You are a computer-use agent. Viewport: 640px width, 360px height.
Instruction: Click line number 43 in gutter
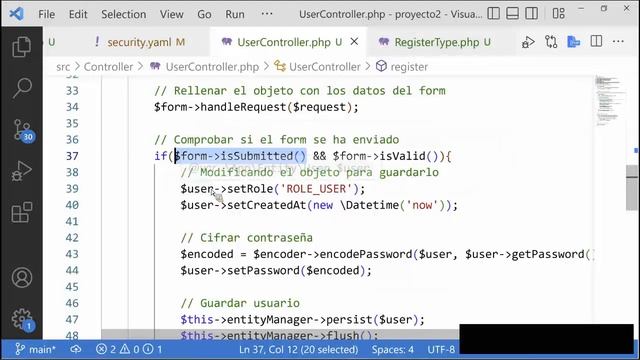72,254
